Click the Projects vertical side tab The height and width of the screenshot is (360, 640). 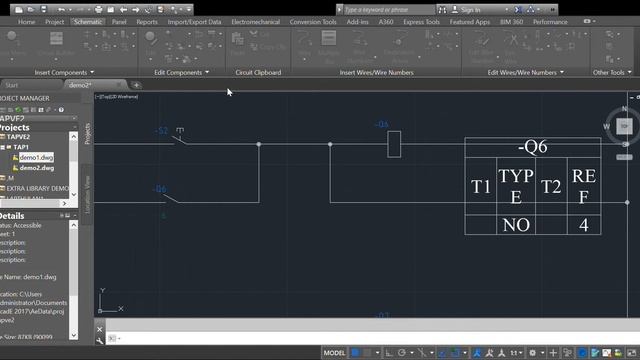[87, 133]
